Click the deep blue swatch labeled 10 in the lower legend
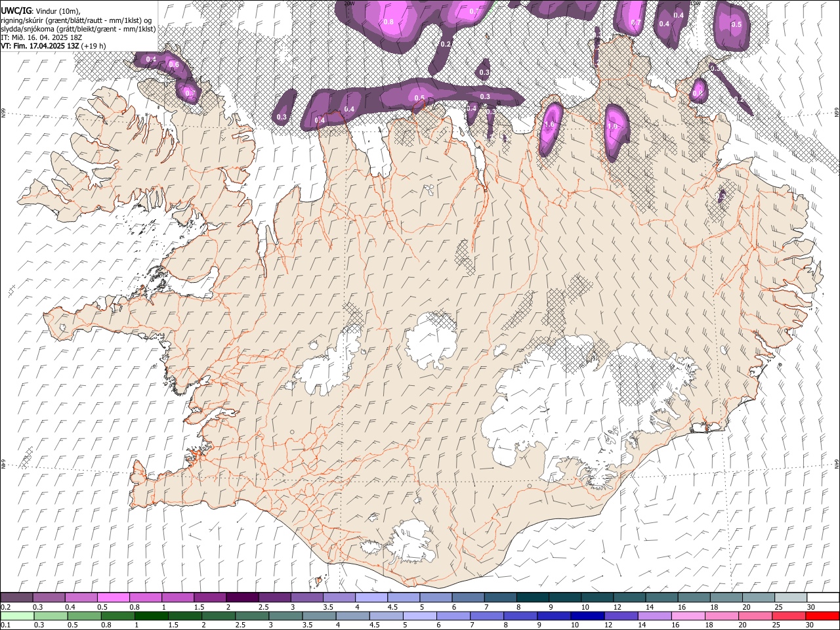Screen dimensions: 840x630 (587, 616)
